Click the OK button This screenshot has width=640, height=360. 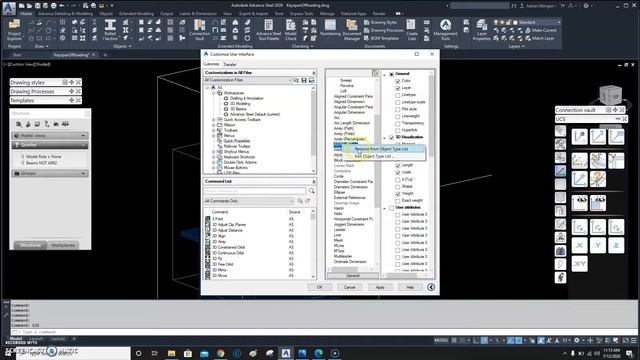click(x=319, y=287)
